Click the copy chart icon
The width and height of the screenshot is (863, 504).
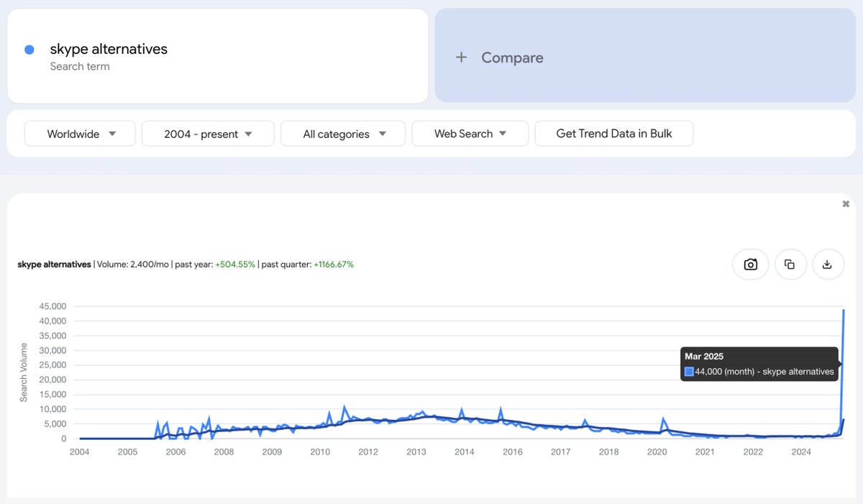pos(790,264)
